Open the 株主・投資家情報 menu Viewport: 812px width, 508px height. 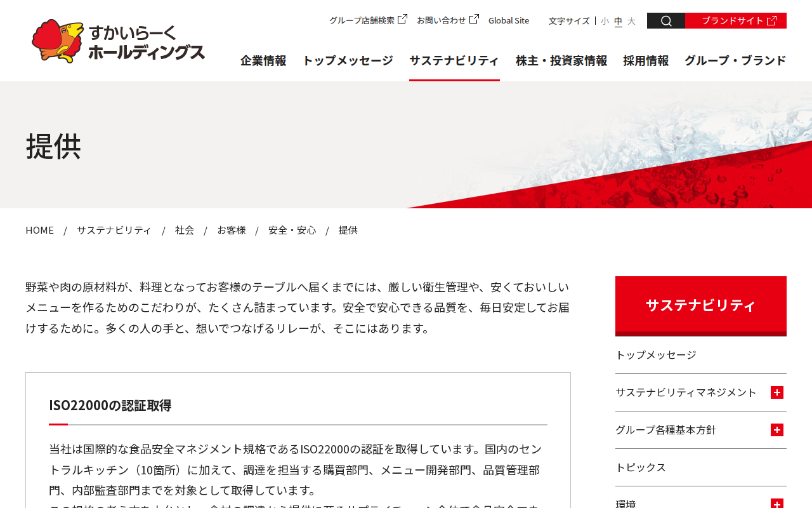[561, 61]
